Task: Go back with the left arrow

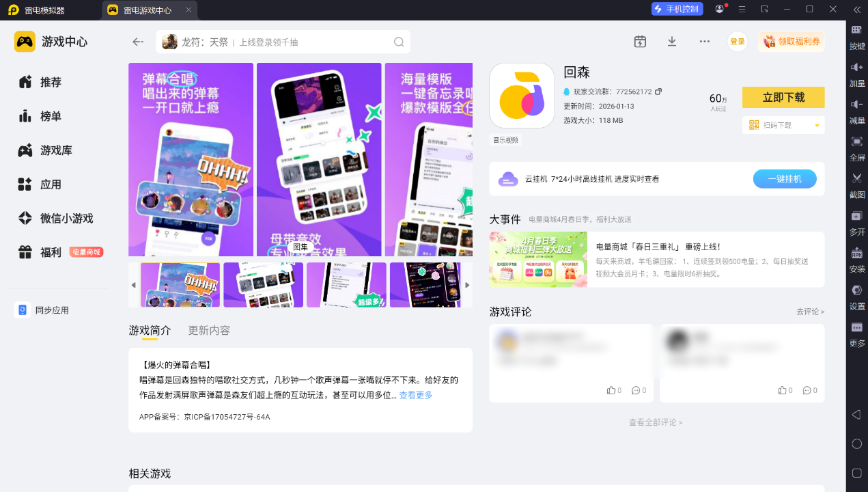Action: click(x=138, y=42)
